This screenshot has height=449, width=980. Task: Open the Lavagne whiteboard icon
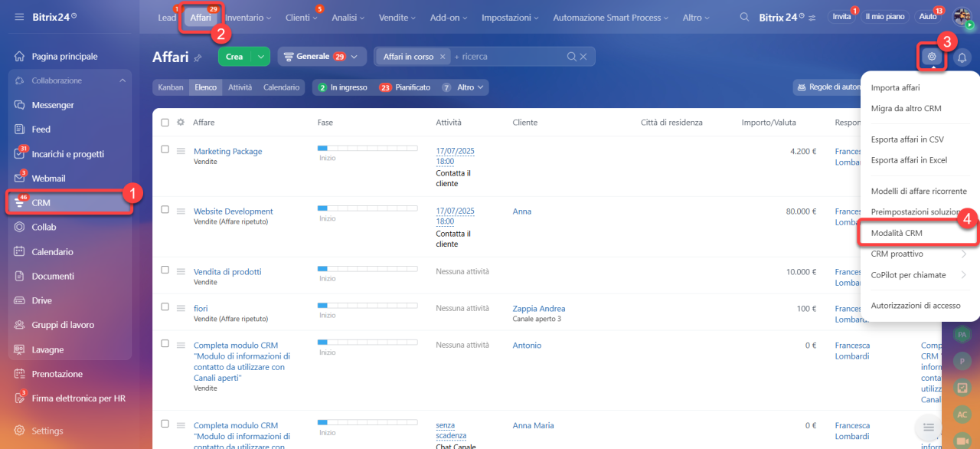click(19, 350)
